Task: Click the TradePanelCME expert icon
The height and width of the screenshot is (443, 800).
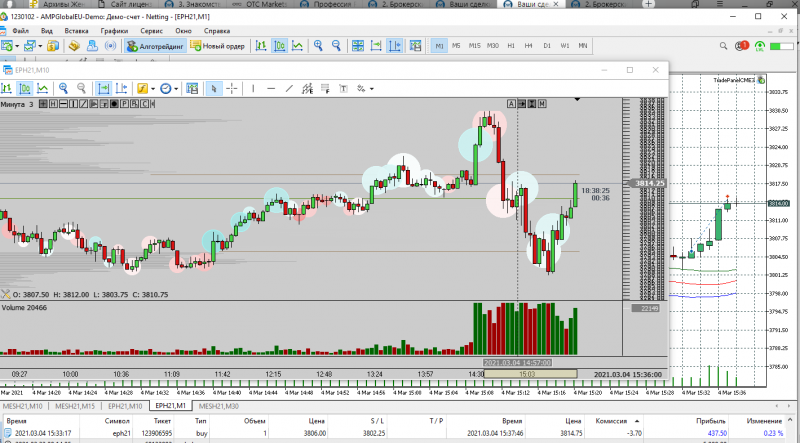Action: pyautogui.click(x=762, y=80)
